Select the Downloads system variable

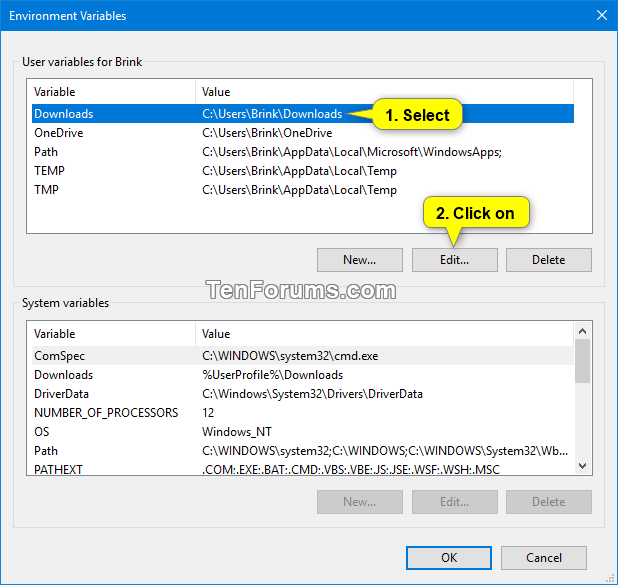(x=303, y=374)
